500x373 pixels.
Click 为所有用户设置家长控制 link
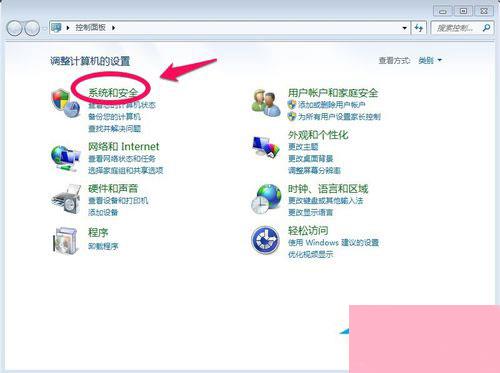339,116
